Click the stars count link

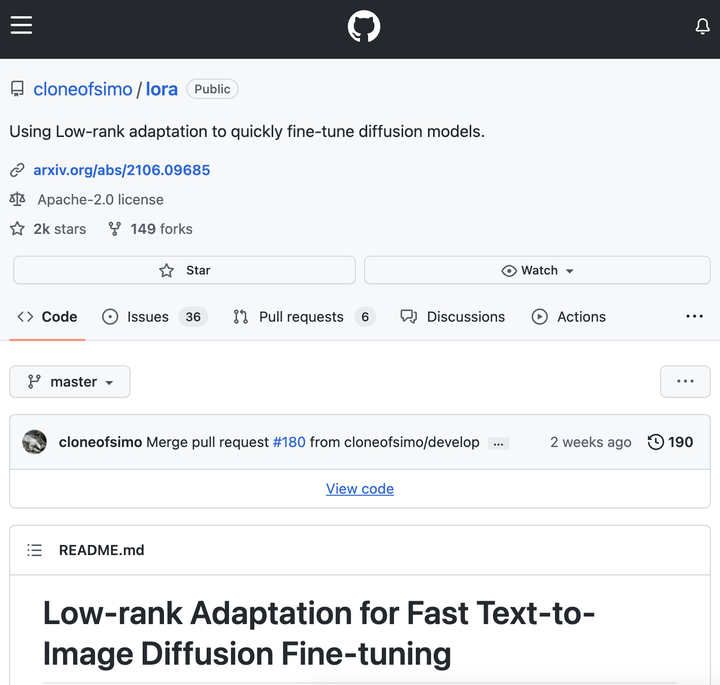pos(59,229)
